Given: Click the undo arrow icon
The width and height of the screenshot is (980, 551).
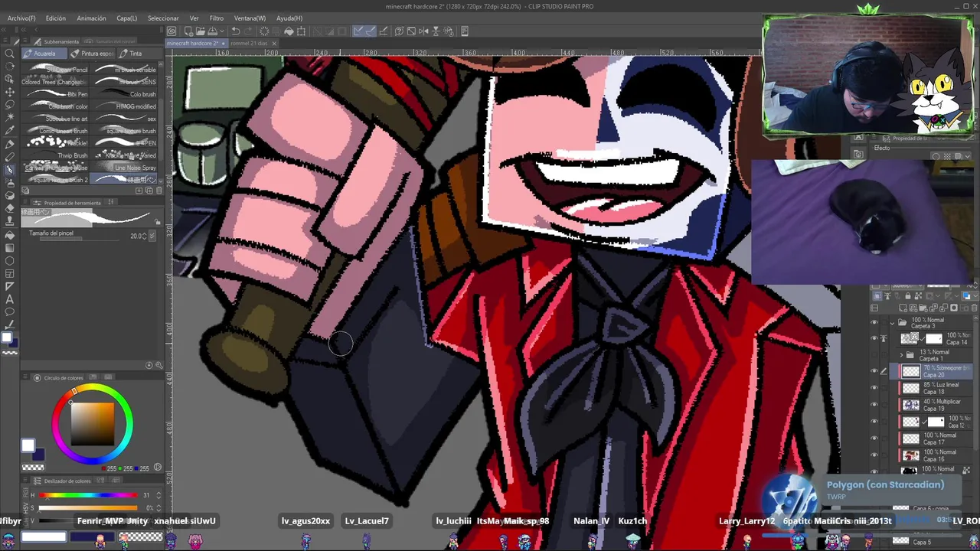Looking at the screenshot, I should [236, 31].
